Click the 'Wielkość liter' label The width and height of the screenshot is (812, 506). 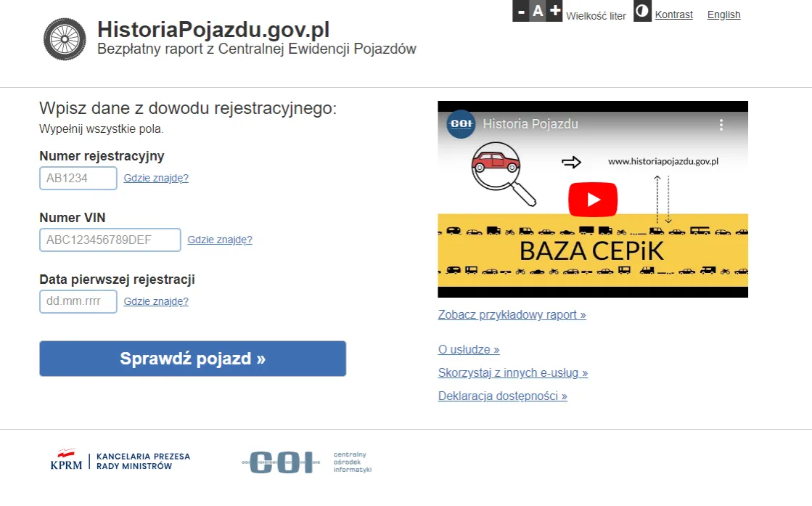click(x=596, y=16)
